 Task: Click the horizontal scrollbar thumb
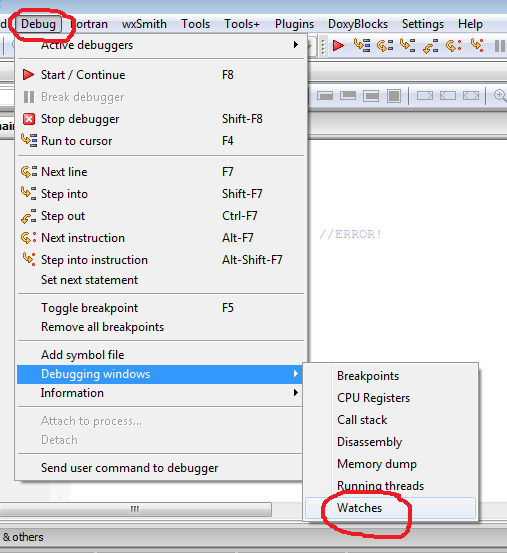coord(135,509)
